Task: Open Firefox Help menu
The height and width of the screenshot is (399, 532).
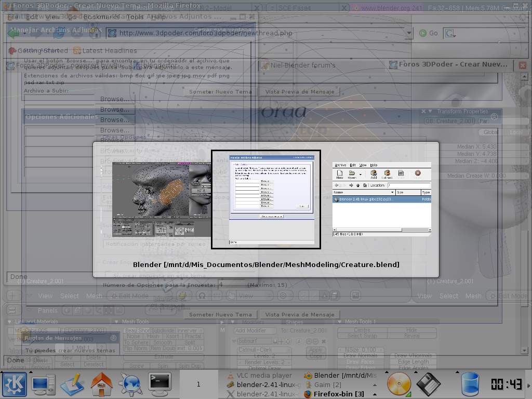Action: pyautogui.click(x=158, y=17)
